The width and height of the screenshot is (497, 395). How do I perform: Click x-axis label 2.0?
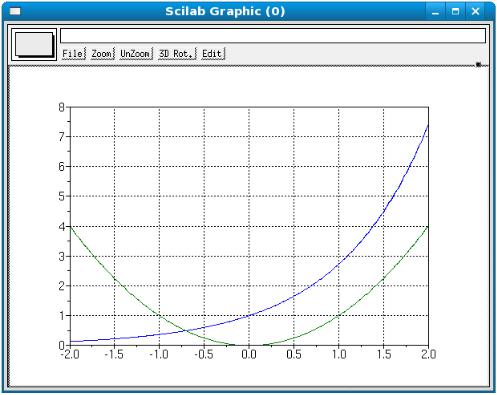428,354
